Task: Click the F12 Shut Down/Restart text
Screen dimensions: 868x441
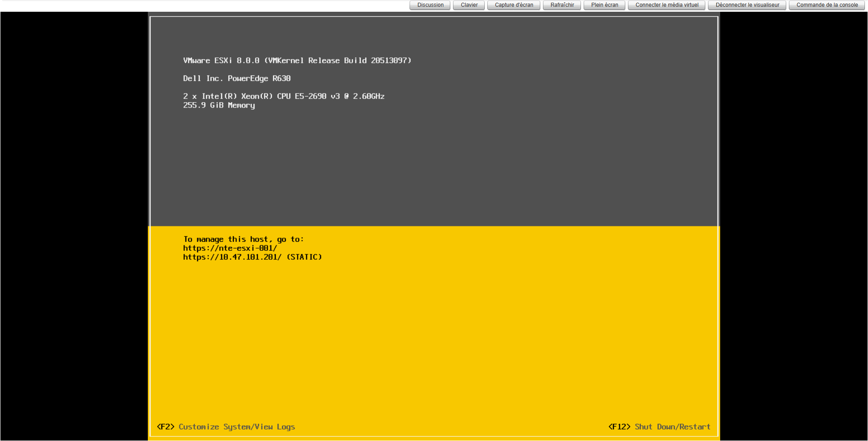Action: click(x=659, y=427)
